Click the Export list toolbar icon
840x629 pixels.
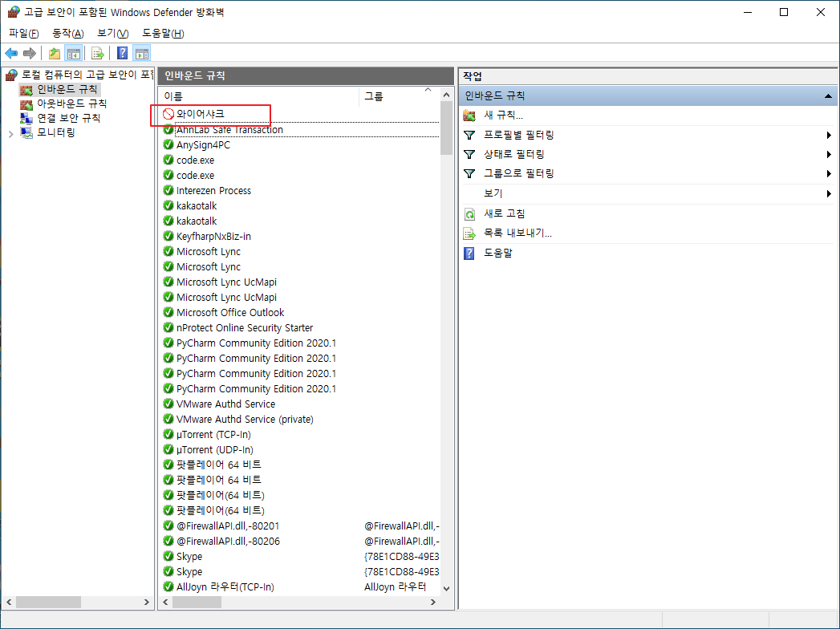(x=98, y=53)
